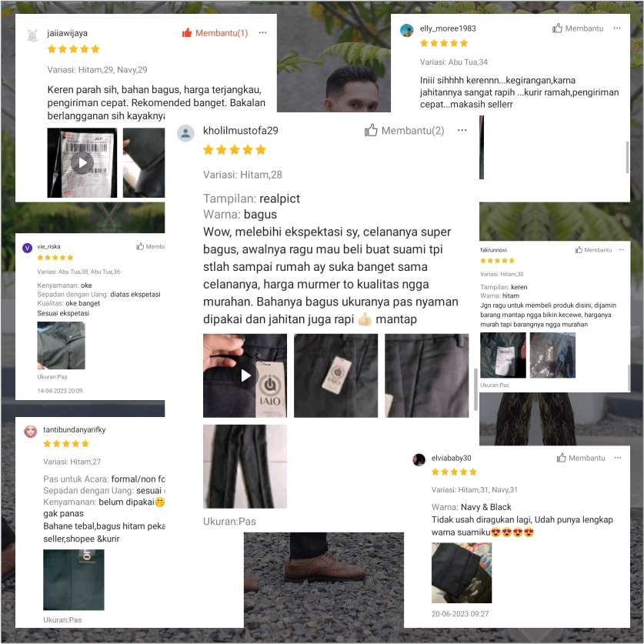The width and height of the screenshot is (644, 644).
Task: Open elviababy30's black pants photo thumbnail
Action: (x=462, y=573)
